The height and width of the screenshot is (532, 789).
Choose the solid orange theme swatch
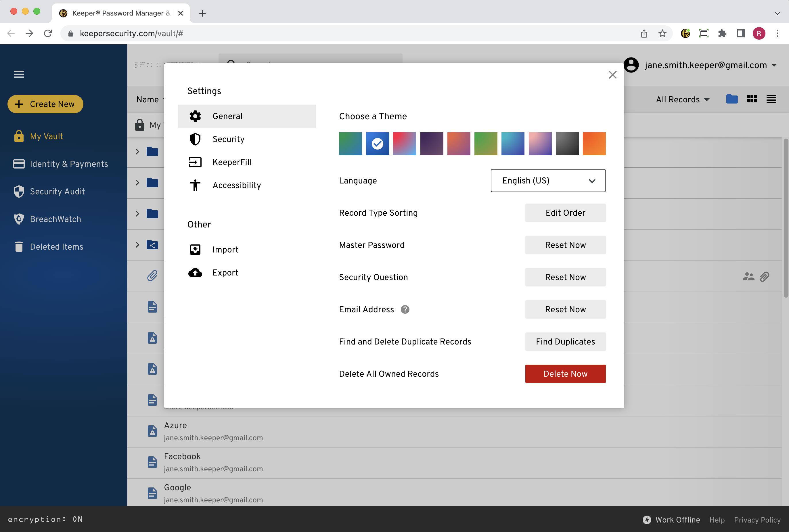[x=594, y=144]
